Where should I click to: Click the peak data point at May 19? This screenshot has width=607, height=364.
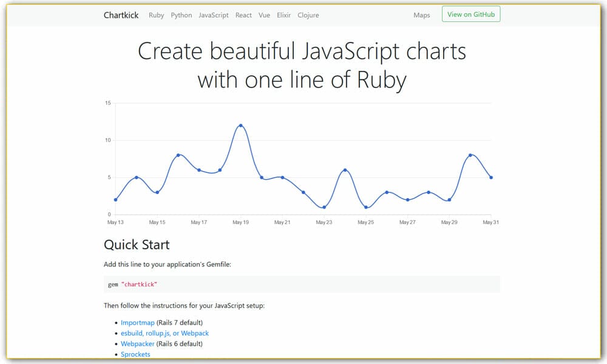tap(241, 126)
